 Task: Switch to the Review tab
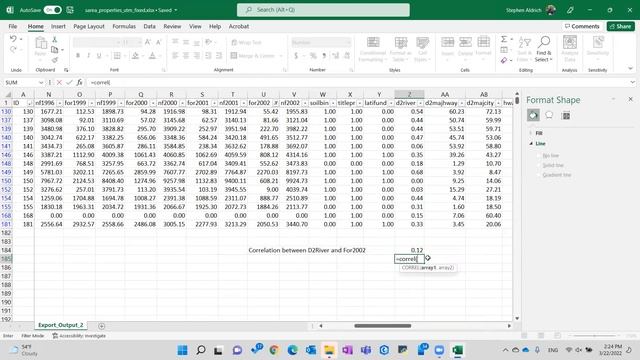coord(172,26)
